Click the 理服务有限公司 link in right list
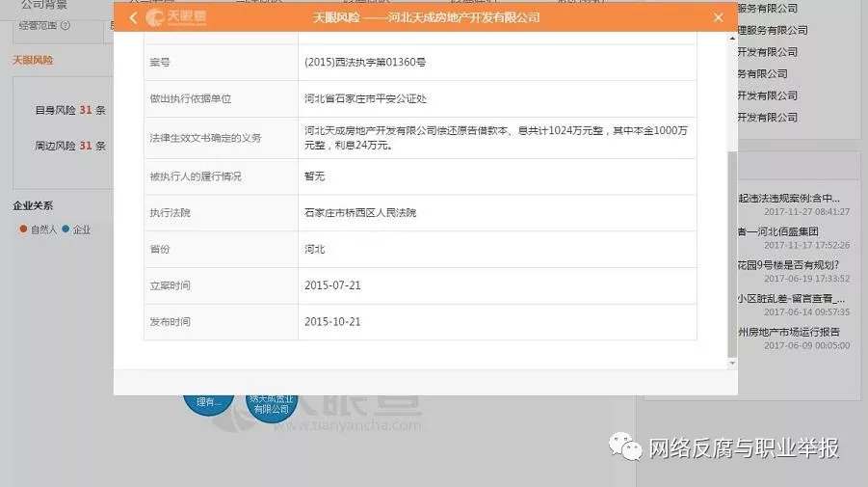The height and width of the screenshot is (487, 868). pyautogui.click(x=773, y=31)
